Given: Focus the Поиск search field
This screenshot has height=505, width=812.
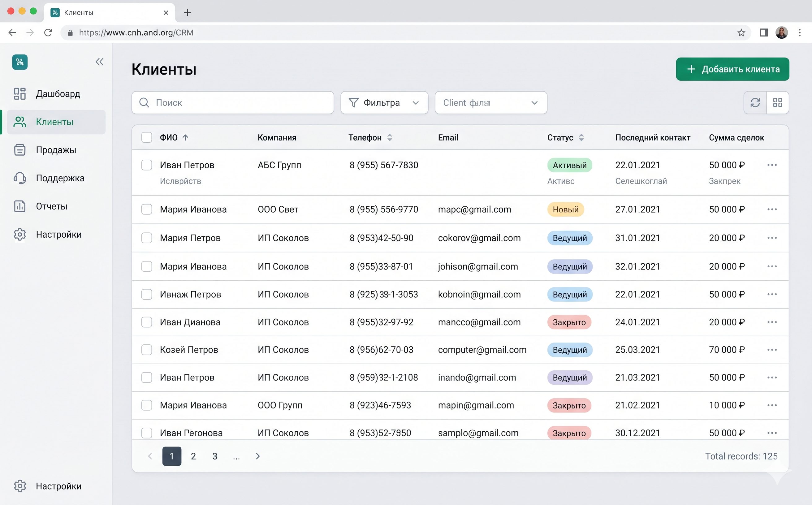Looking at the screenshot, I should pyautogui.click(x=233, y=102).
